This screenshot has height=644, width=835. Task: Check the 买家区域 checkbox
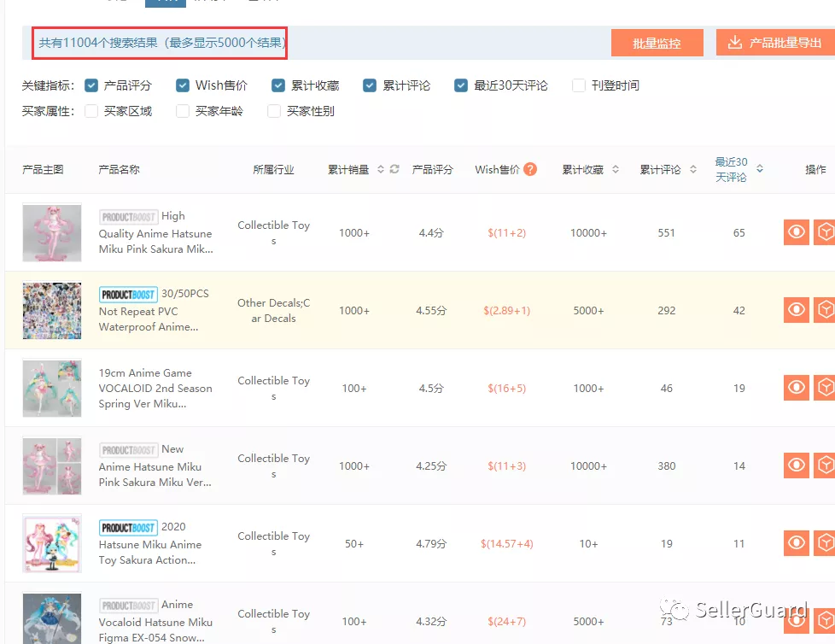(x=91, y=111)
